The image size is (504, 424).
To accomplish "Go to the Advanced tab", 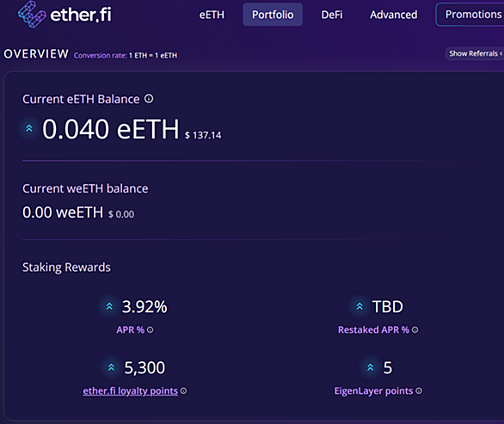I will point(393,15).
